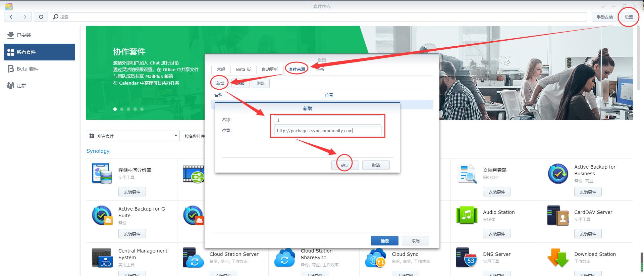Open the Storage Analyzer package icon

(x=102, y=174)
